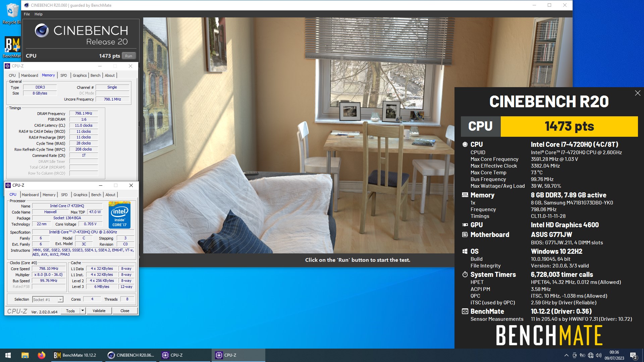Click the CPU-Z icon in the Memory window title bar
This screenshot has height=362, width=644.
click(x=7, y=66)
